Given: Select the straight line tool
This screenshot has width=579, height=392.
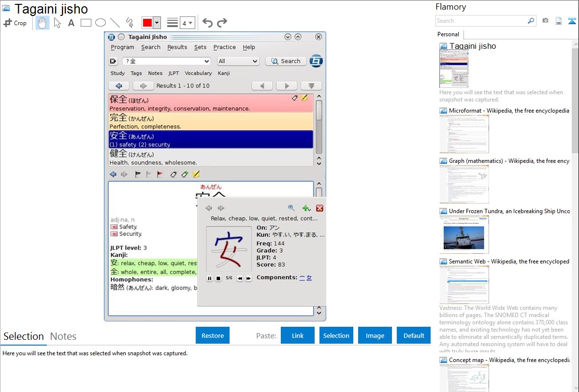Looking at the screenshot, I should tap(115, 23).
